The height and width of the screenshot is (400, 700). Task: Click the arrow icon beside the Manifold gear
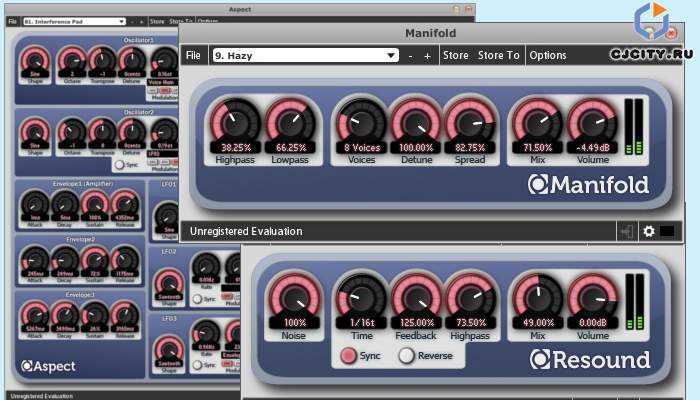[x=626, y=231]
